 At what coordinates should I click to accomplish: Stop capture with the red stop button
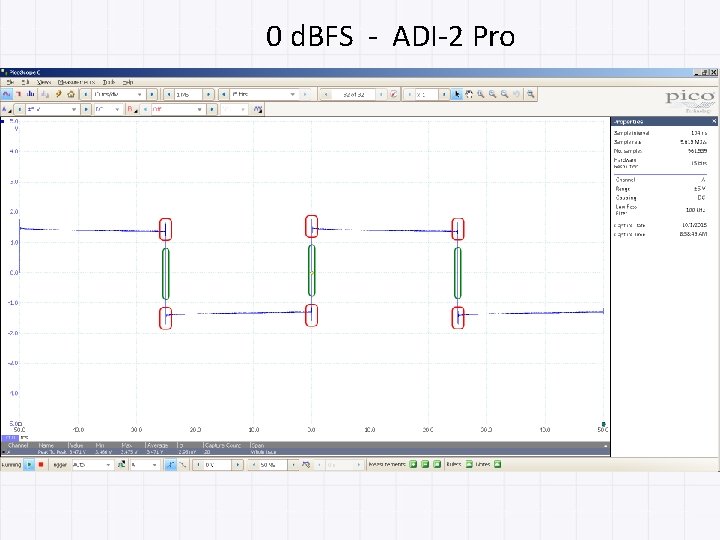click(41, 465)
